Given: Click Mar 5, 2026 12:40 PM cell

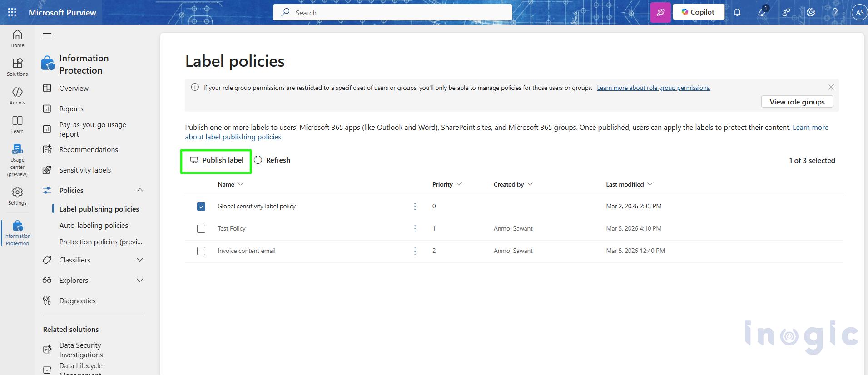Looking at the screenshot, I should pos(635,251).
